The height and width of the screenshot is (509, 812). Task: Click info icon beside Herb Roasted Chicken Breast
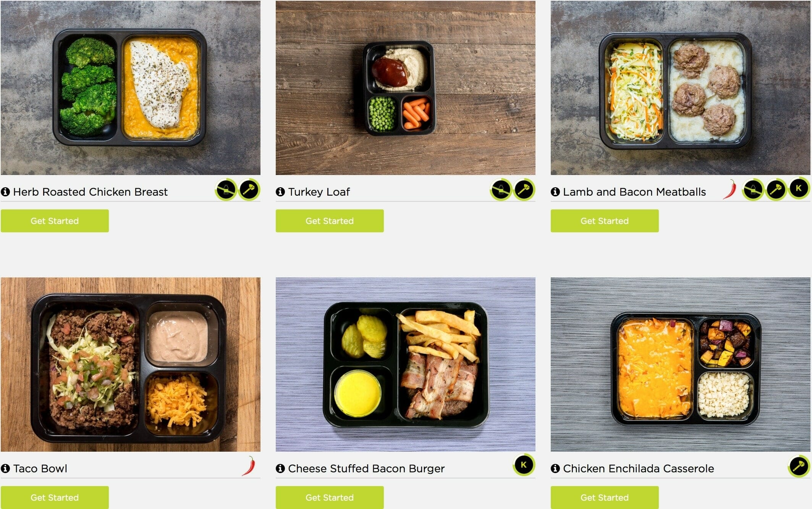(x=5, y=192)
